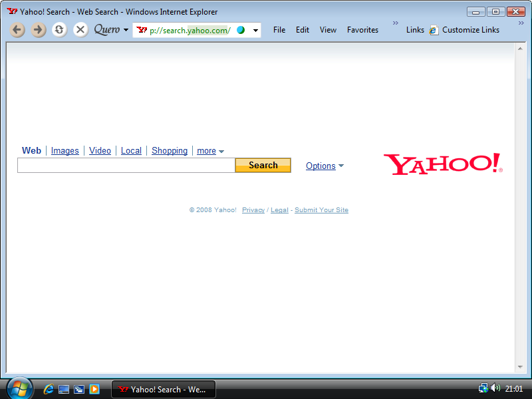Click the volume speaker tray icon
The width and height of the screenshot is (532, 399).
pyautogui.click(x=495, y=388)
